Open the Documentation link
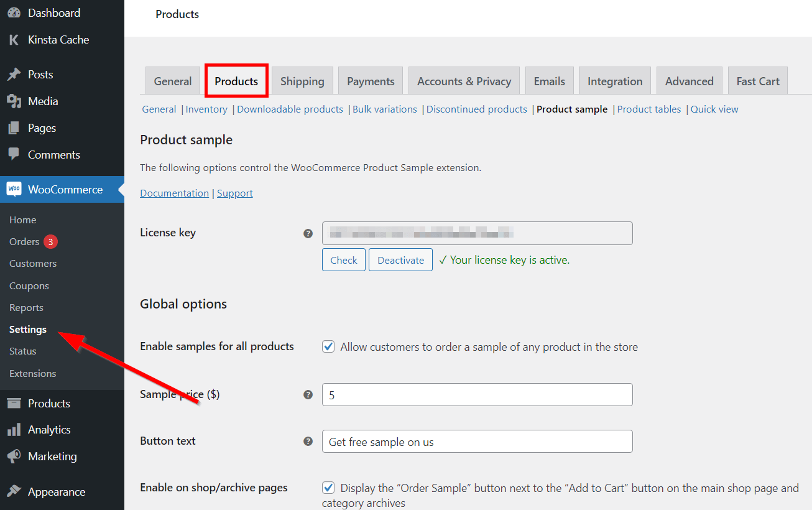 click(174, 193)
